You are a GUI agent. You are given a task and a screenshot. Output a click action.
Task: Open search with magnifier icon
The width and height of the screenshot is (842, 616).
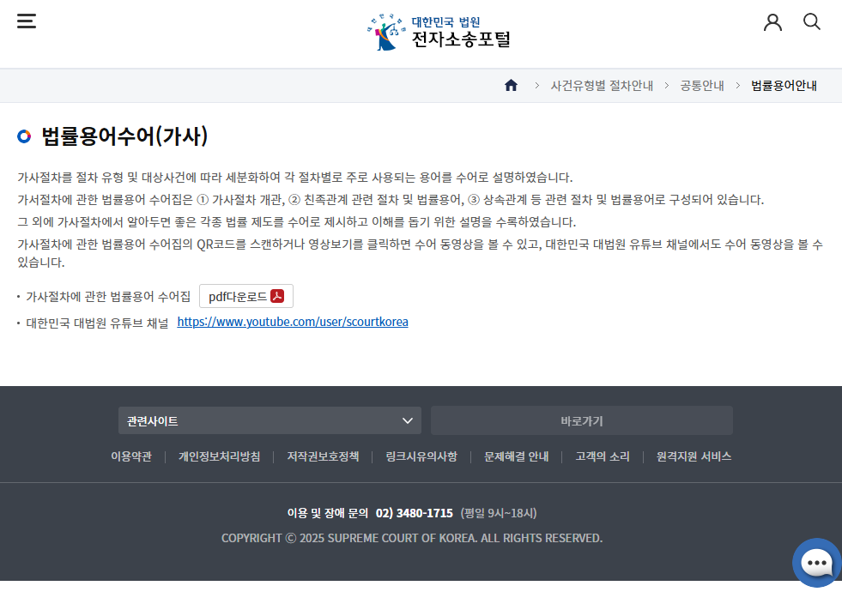coord(811,22)
